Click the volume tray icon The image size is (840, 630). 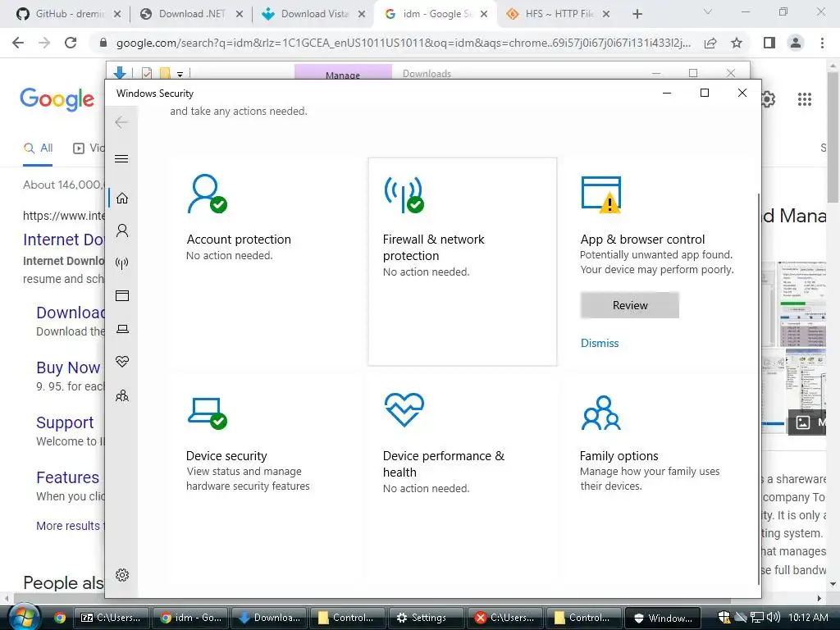tap(773, 617)
